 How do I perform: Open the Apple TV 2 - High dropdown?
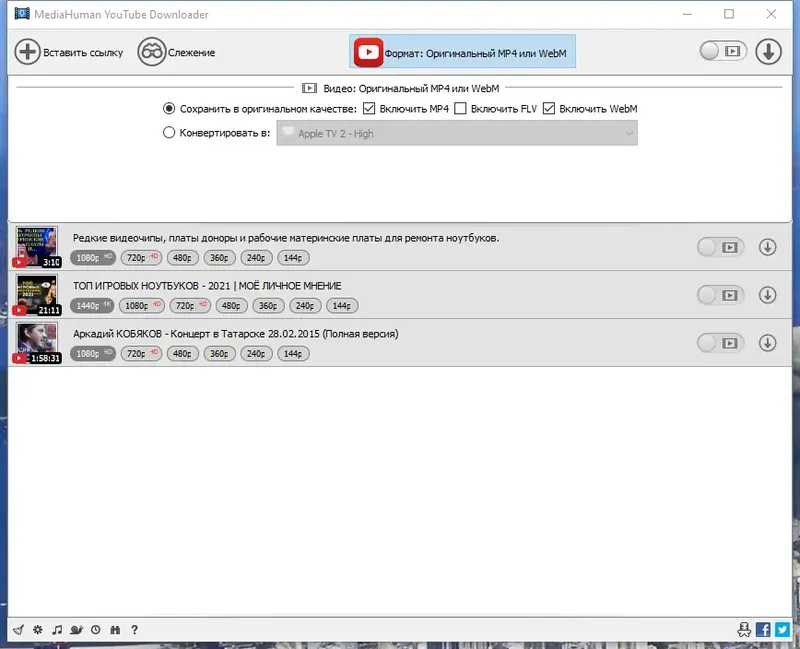click(x=457, y=133)
